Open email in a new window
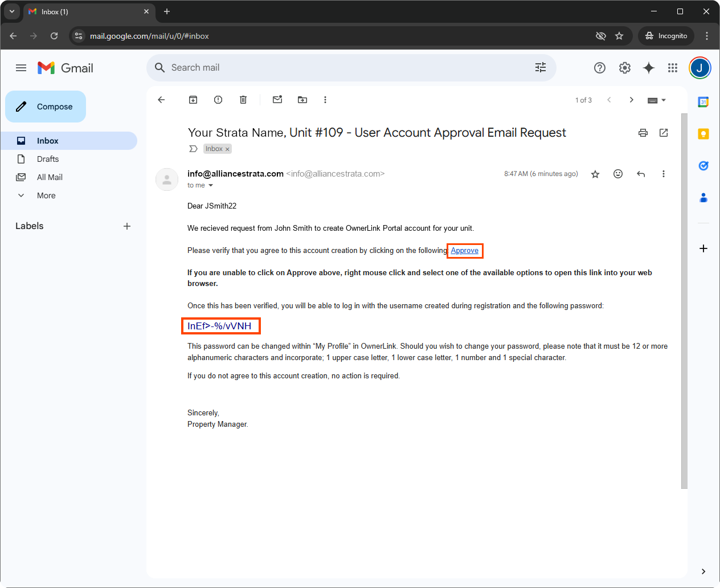The width and height of the screenshot is (720, 588). tap(664, 133)
